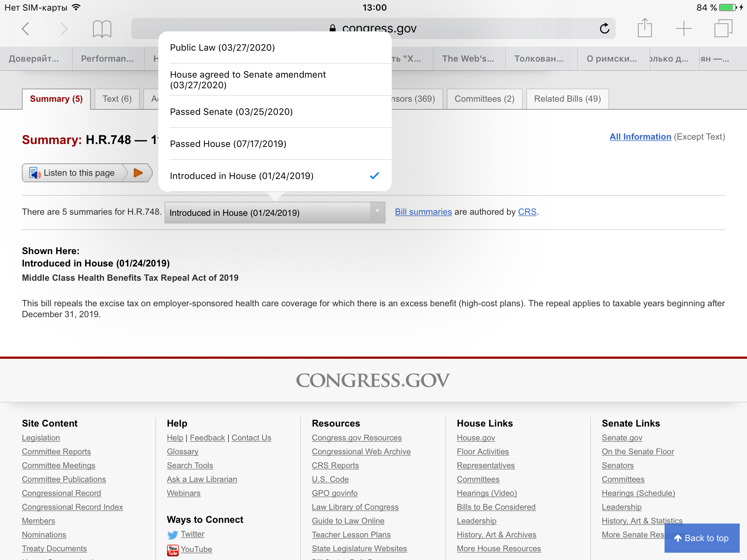This screenshot has height=560, width=747.
Task: Click the CONGRESS.GOV footer logo
Action: click(373, 381)
